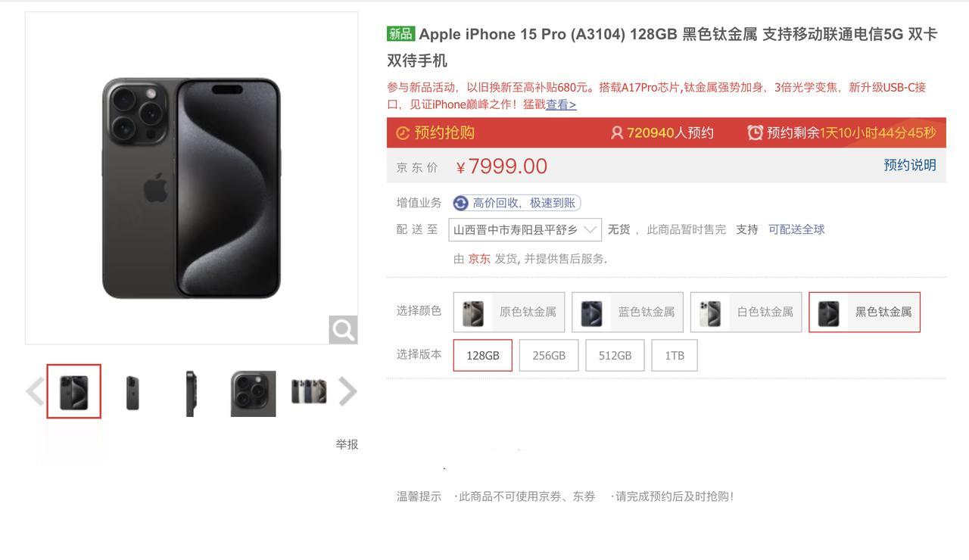Image resolution: width=969 pixels, height=560 pixels.
Task: Open the 查看> promotion link
Action: point(561,104)
